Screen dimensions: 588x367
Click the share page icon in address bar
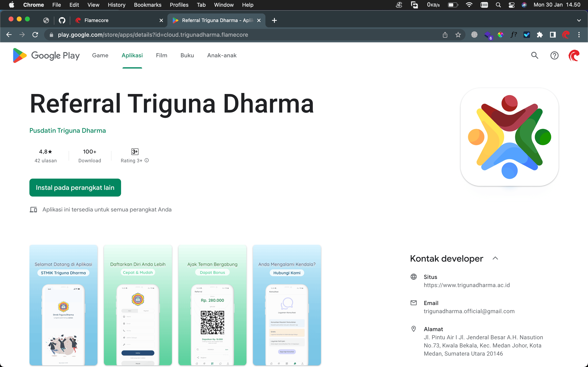[445, 35]
